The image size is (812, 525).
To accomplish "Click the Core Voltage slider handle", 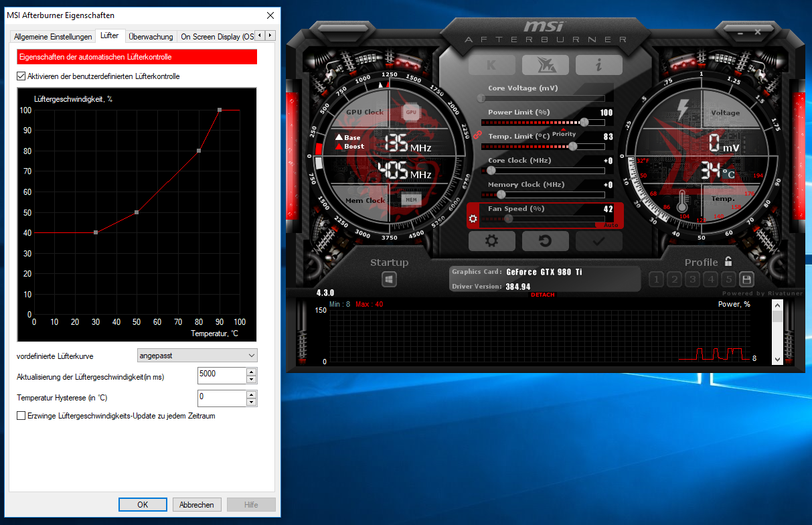I will pos(481,98).
